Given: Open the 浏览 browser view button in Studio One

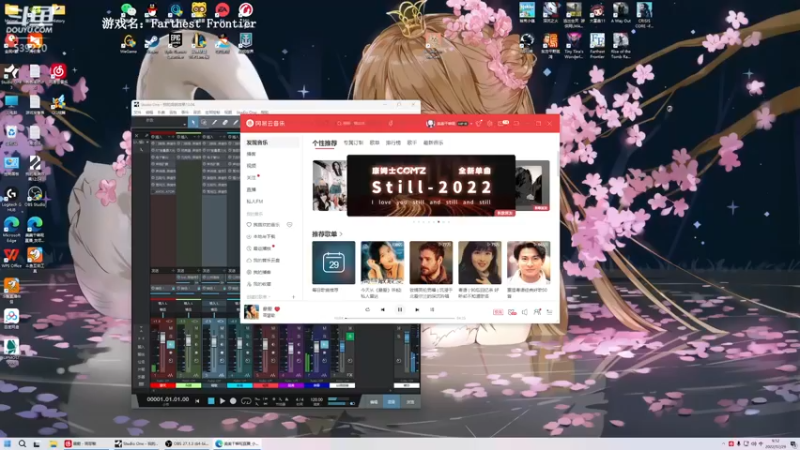Looking at the screenshot, I should [x=410, y=402].
